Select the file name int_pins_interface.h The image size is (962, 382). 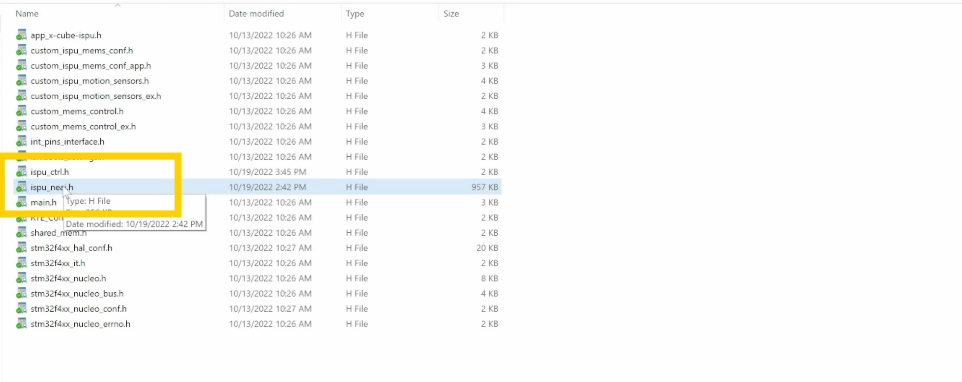coord(67,142)
